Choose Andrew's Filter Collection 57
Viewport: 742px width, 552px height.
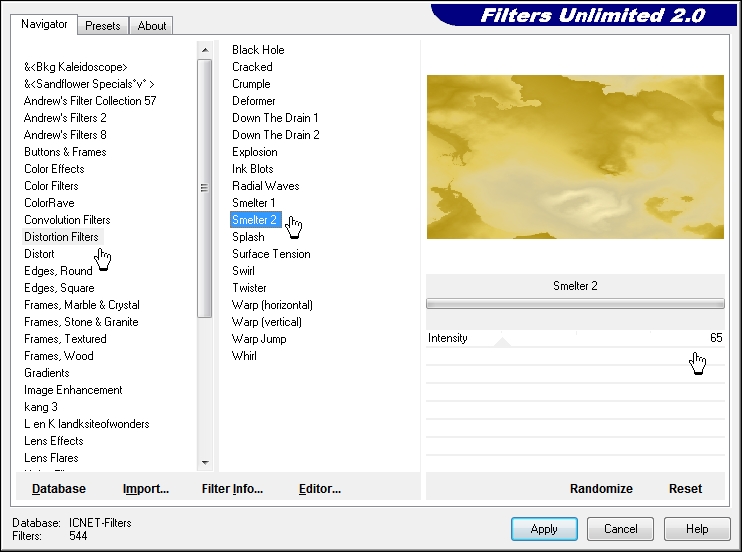tap(90, 101)
